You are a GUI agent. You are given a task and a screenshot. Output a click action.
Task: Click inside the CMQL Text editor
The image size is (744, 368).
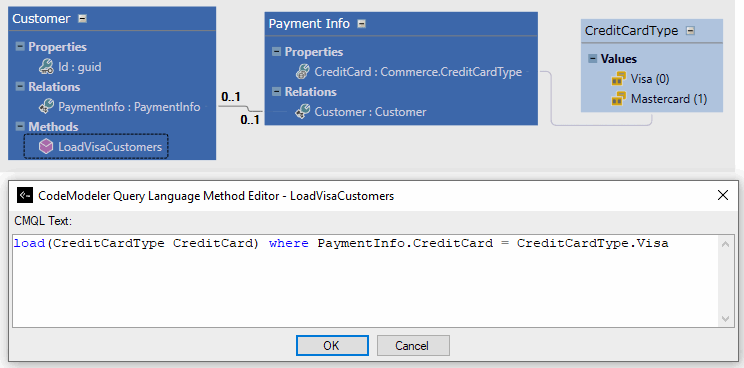click(x=365, y=280)
